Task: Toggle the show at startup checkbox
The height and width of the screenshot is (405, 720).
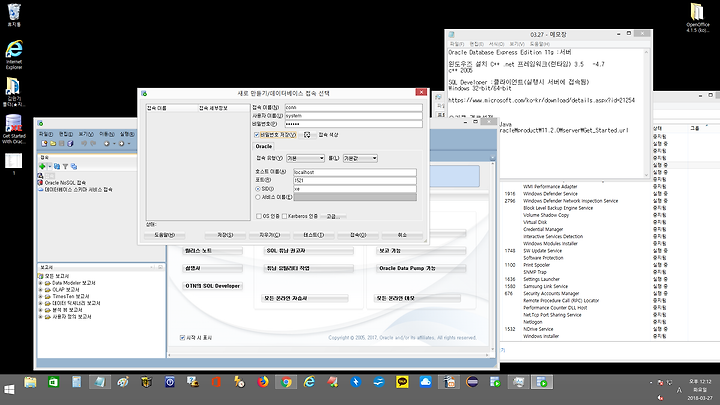Action: coord(182,338)
